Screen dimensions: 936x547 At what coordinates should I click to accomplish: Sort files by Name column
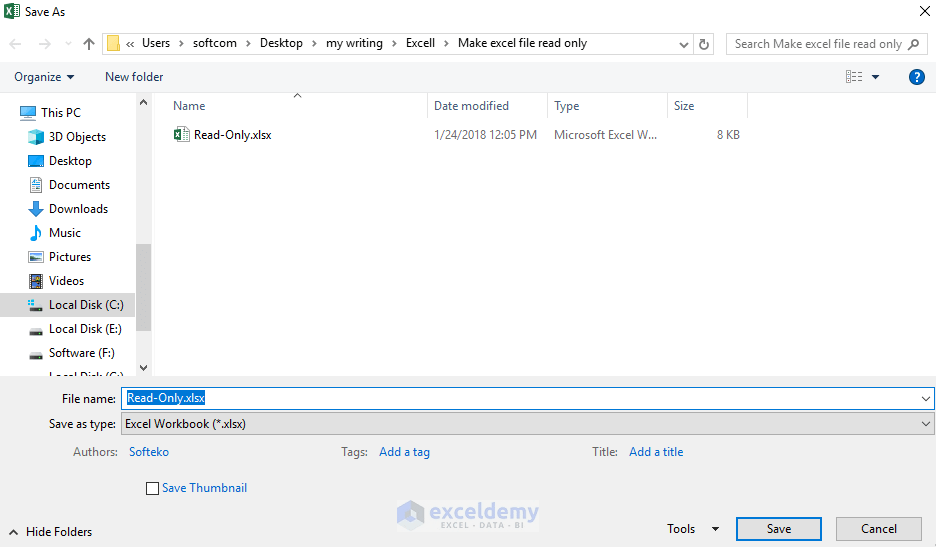pyautogui.click(x=189, y=106)
